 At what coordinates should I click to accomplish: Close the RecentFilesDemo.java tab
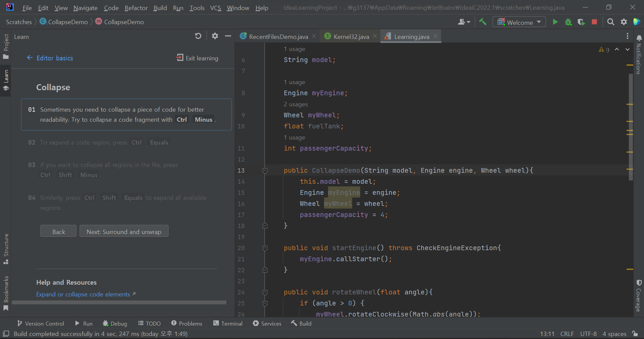click(314, 36)
